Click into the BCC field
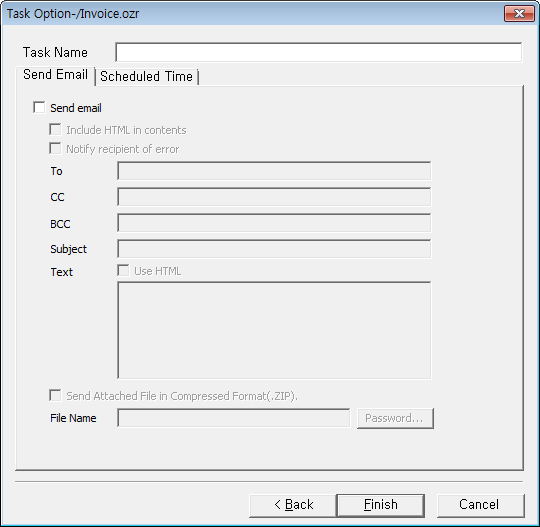The width and height of the screenshot is (540, 527). pyautogui.click(x=274, y=223)
